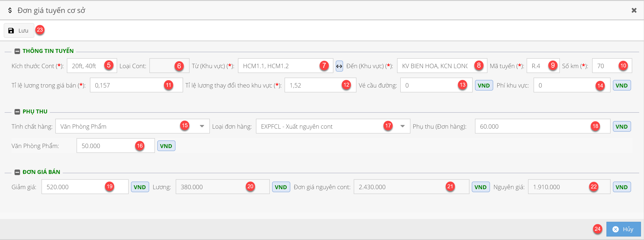Click the Tỉ lệ lương trong giá bán field

(128, 85)
